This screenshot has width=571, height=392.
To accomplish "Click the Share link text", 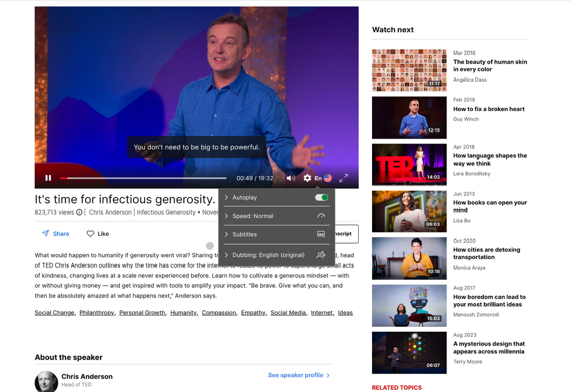I will tap(61, 234).
